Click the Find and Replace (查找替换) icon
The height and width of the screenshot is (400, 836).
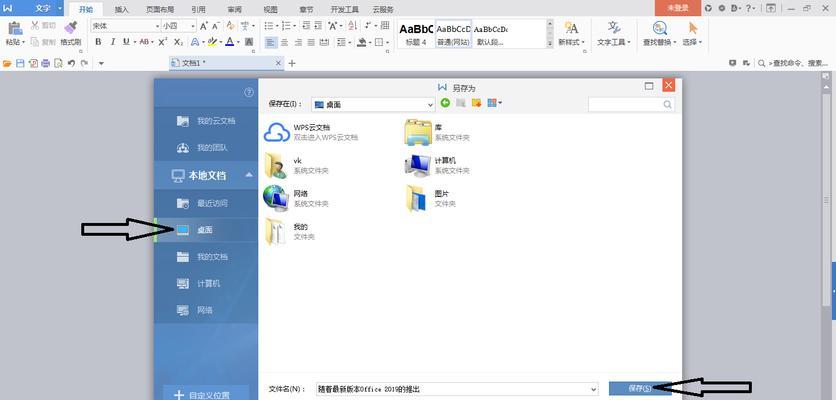657,28
